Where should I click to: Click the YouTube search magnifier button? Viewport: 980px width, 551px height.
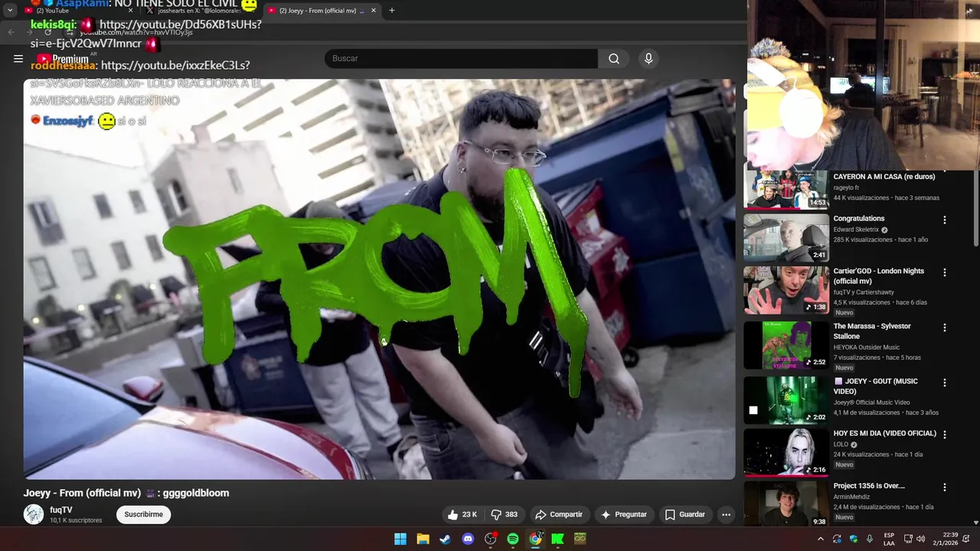[x=614, y=59]
